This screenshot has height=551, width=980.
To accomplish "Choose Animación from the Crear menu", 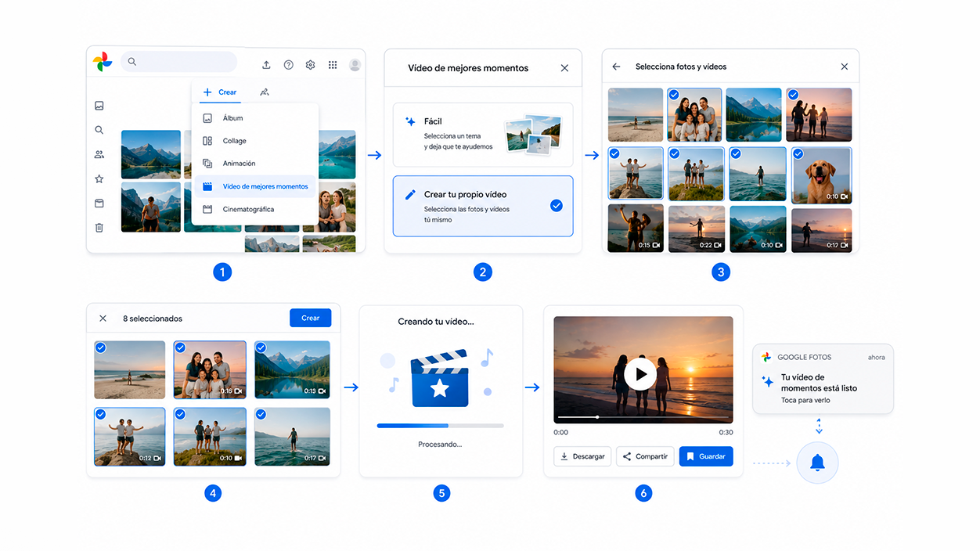I will click(255, 164).
